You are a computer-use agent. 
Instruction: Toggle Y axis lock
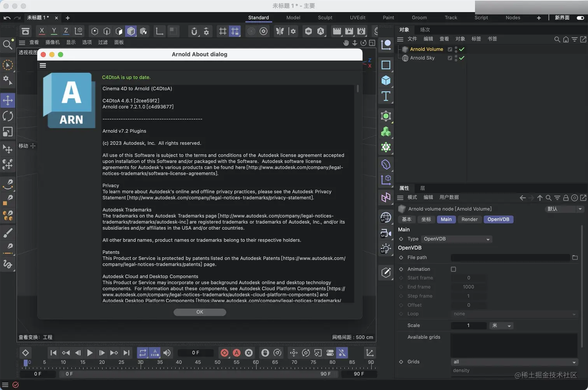54,31
